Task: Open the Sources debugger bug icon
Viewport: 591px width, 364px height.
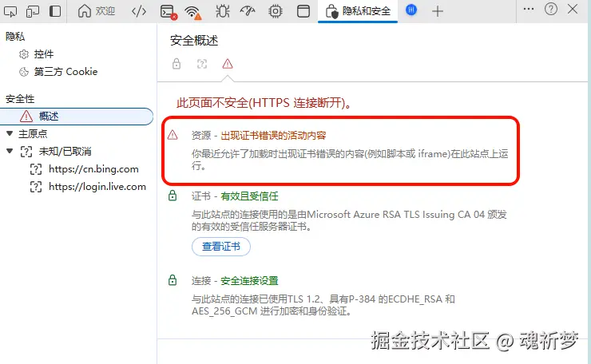Action: coord(222,11)
